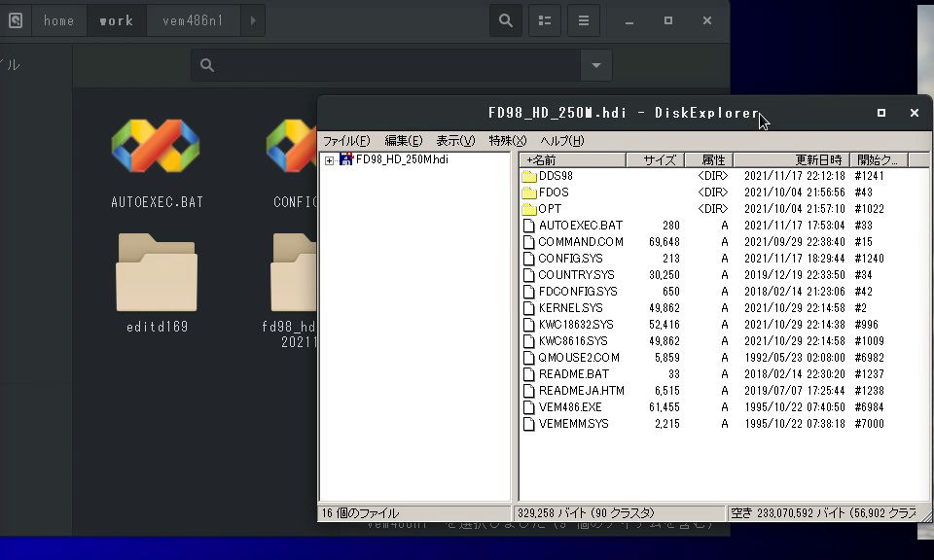The height and width of the screenshot is (560, 934).
Task: Open the 特殊(X) menu
Action: point(508,141)
